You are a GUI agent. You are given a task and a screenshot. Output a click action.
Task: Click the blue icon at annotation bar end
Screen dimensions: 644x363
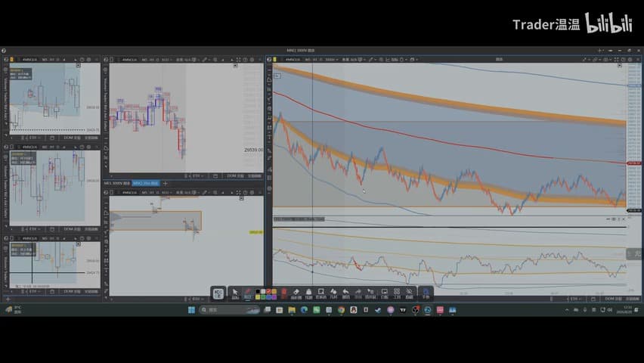[426, 293]
